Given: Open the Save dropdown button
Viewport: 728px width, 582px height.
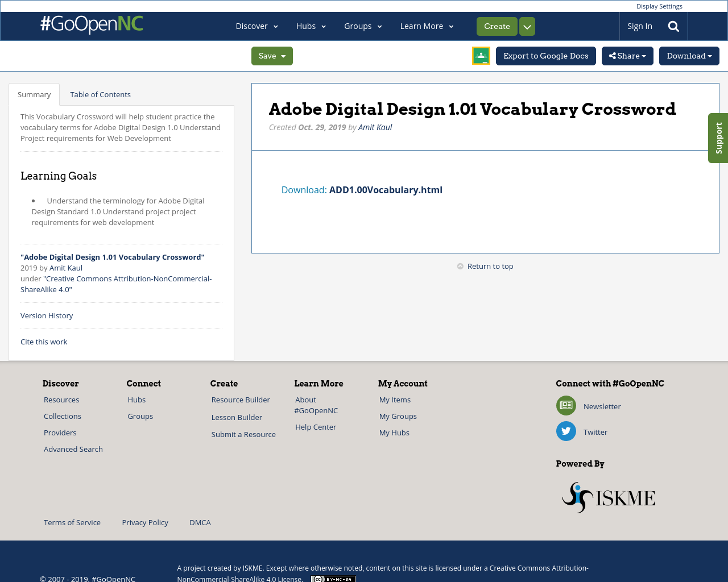Looking at the screenshot, I should (272, 56).
